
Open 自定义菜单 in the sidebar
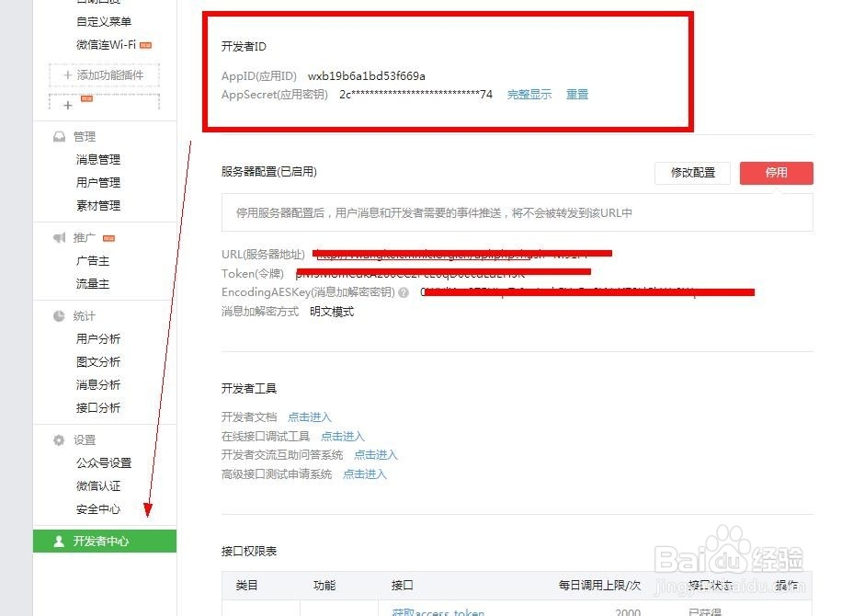pos(103,22)
